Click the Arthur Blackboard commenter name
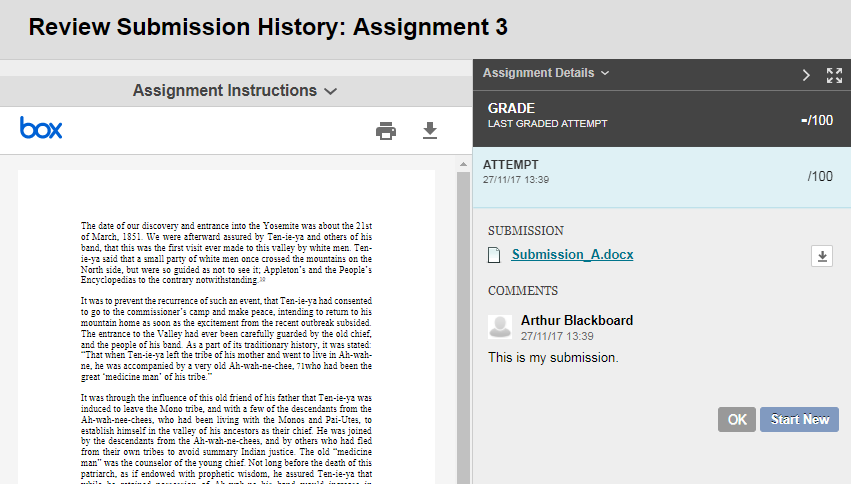This screenshot has height=484, width=851. (577, 321)
